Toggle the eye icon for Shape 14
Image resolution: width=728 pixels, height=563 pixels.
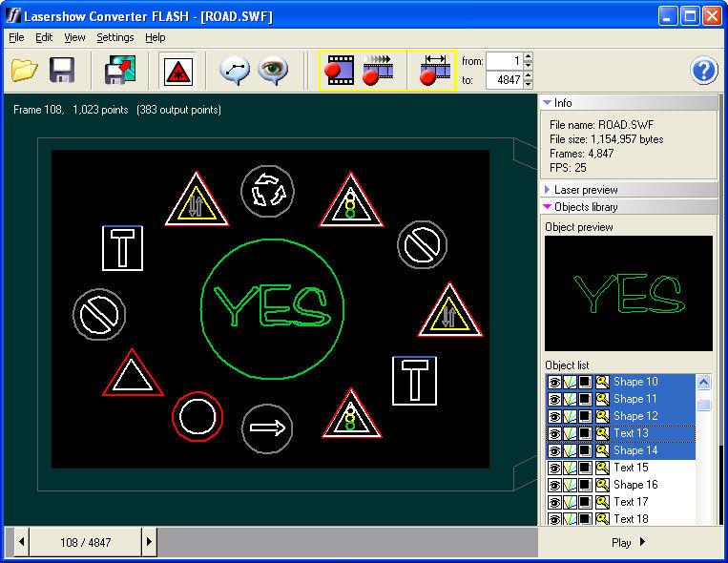pyautogui.click(x=552, y=450)
